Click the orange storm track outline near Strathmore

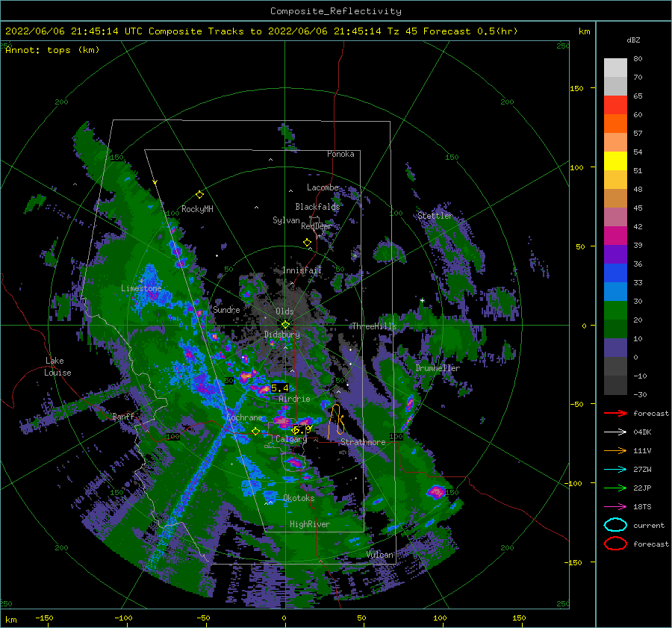point(337,421)
